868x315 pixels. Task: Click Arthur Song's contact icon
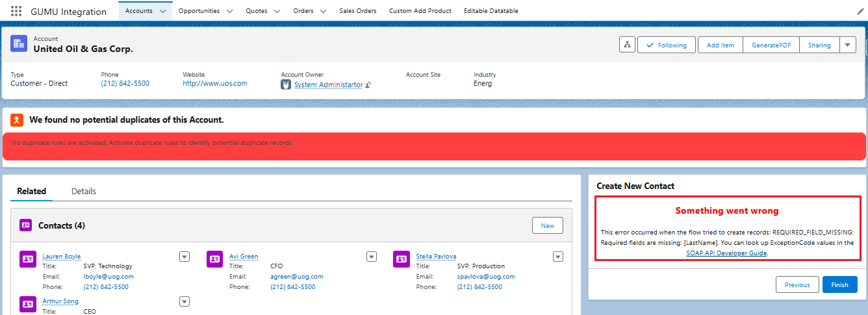click(x=28, y=303)
